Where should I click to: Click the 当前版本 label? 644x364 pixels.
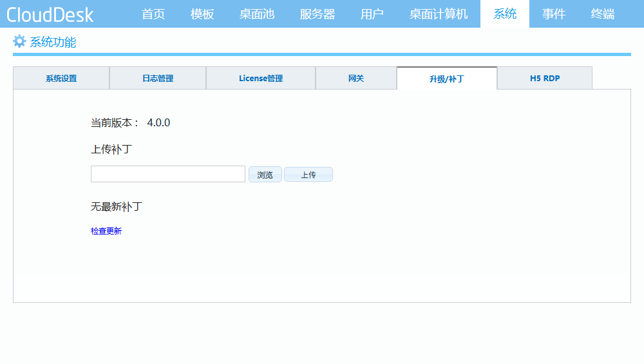[x=115, y=123]
